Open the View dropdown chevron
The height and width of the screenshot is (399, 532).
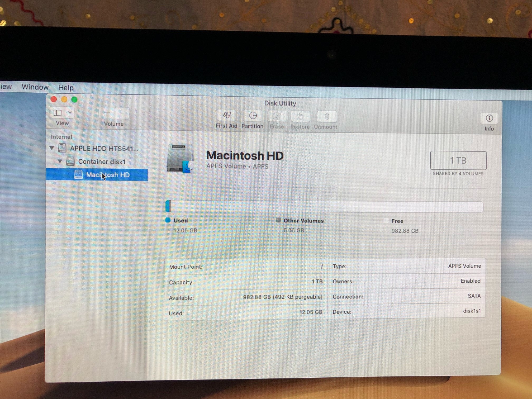70,113
